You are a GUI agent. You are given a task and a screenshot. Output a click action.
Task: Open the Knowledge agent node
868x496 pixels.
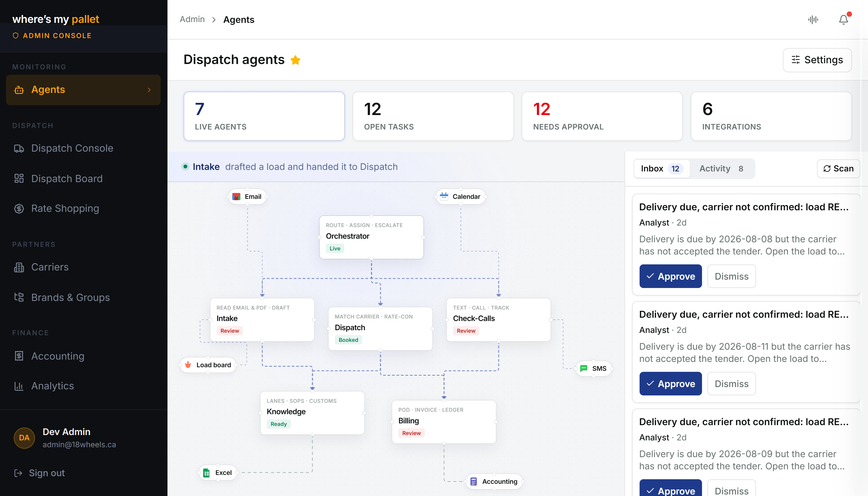(312, 413)
